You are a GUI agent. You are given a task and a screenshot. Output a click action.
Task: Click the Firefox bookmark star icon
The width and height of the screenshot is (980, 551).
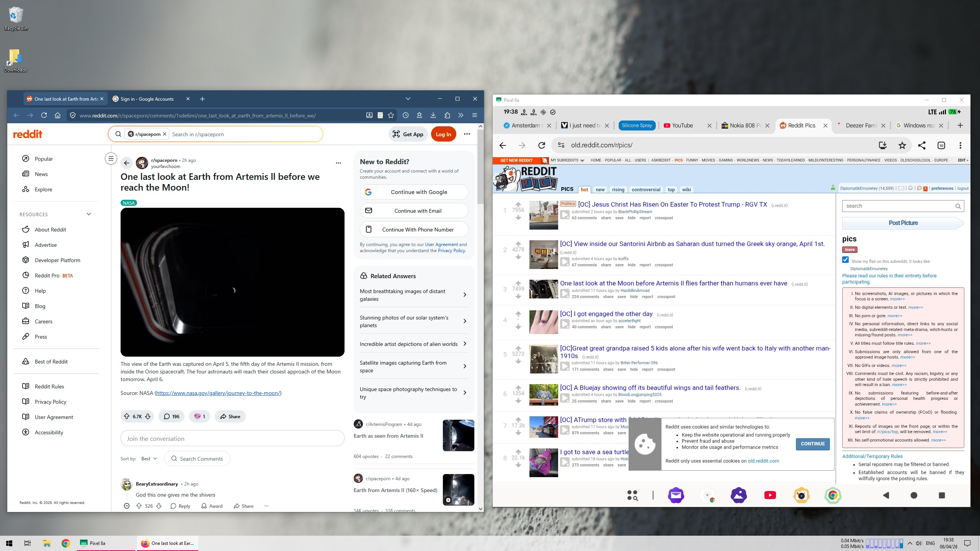click(390, 115)
